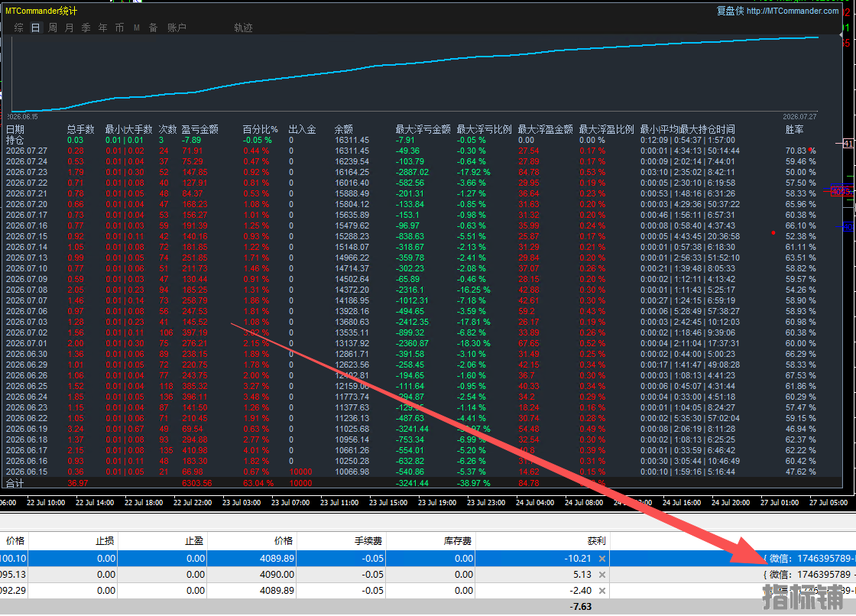The height and width of the screenshot is (616, 856).
Task: Close the order with -2.40 profit
Action: pyautogui.click(x=601, y=590)
